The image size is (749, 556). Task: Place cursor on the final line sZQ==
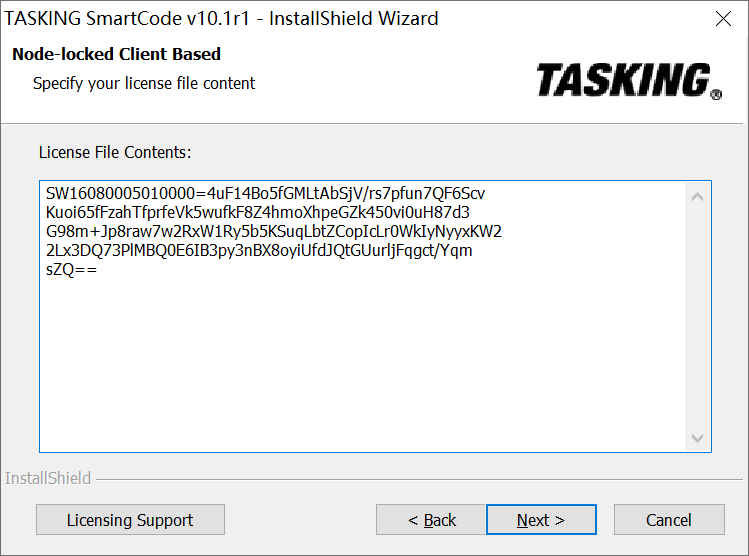[71, 269]
